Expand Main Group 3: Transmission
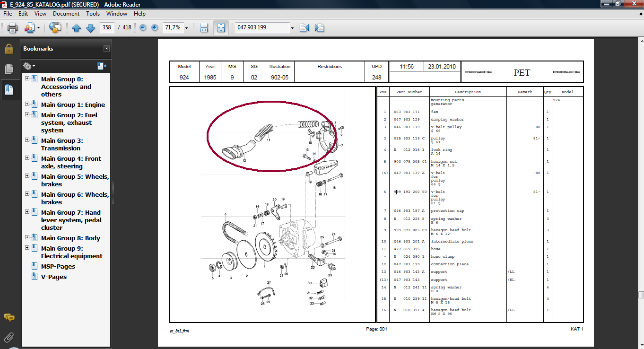644x349 pixels. [x=27, y=140]
